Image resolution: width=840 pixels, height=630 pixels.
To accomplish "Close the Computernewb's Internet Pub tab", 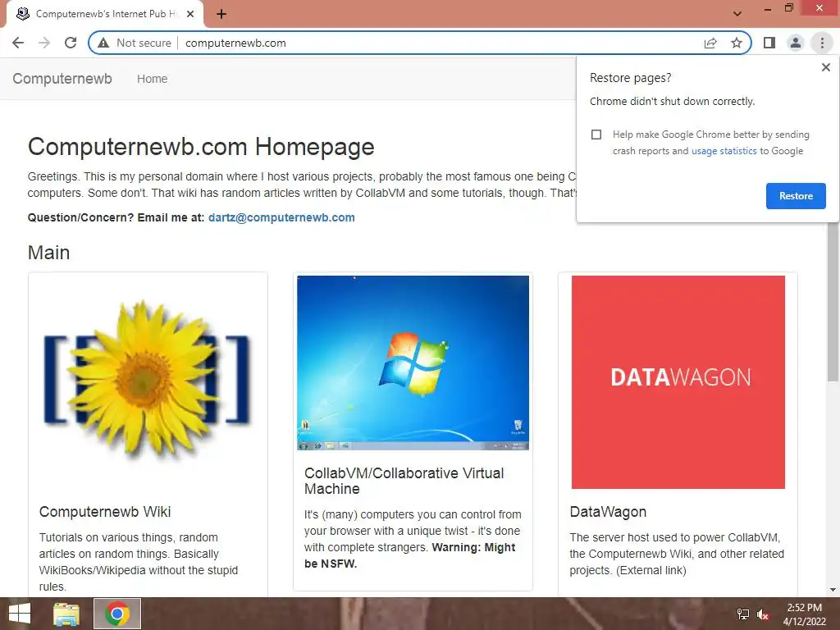I will point(190,14).
